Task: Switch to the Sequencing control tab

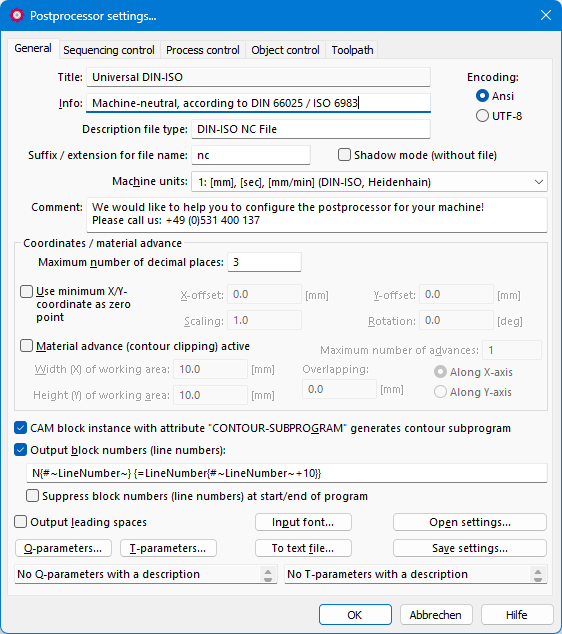Action: coord(109,50)
